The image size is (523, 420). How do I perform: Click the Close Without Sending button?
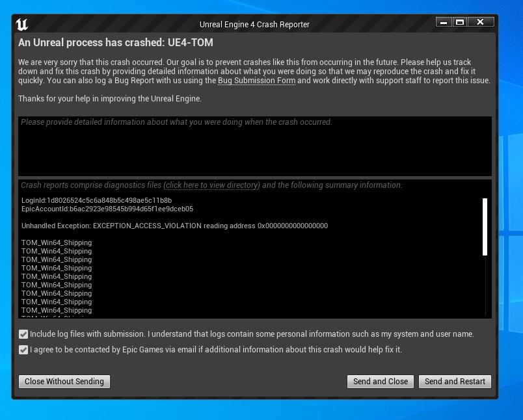pos(64,382)
